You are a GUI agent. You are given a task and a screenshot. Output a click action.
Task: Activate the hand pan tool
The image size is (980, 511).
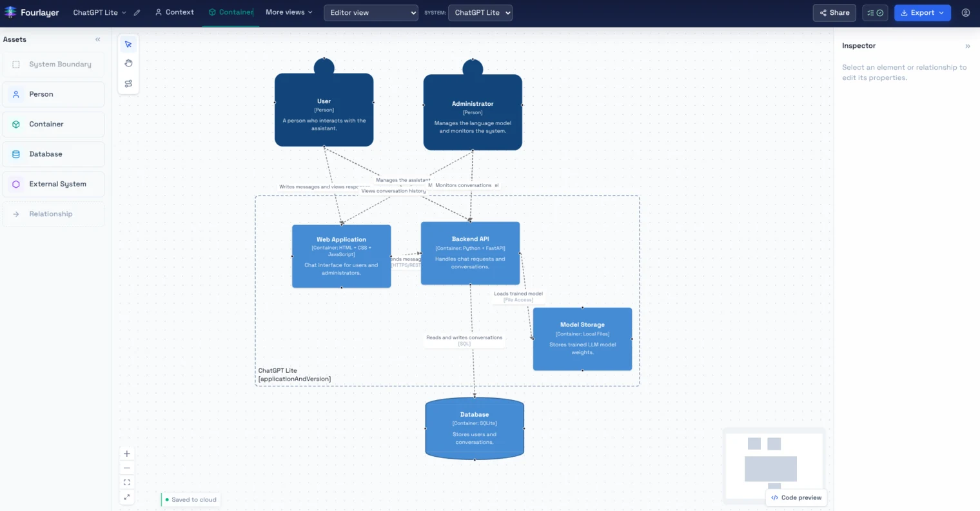point(128,63)
